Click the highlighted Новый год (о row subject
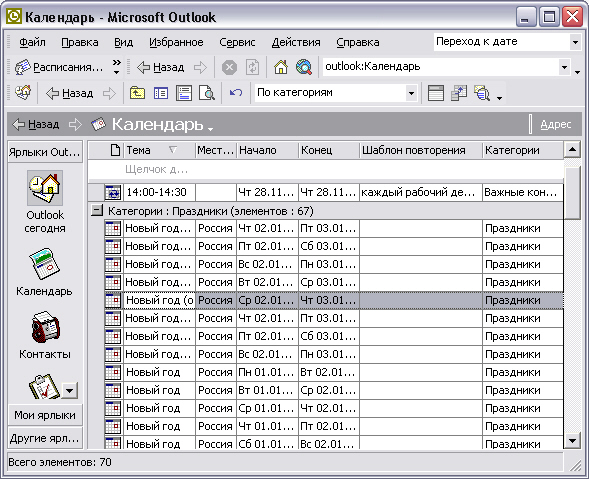 coord(160,300)
